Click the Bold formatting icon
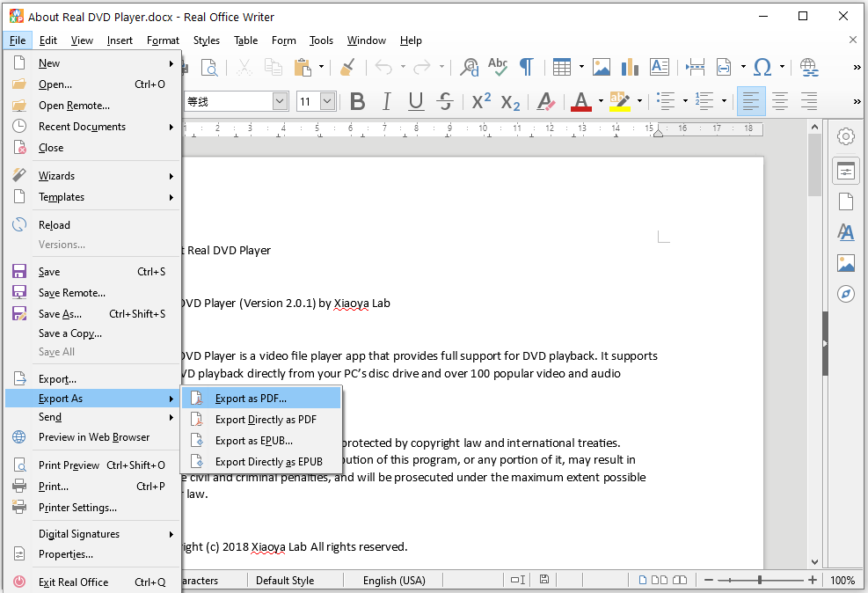Viewport: 868px width, 593px height. point(357,101)
